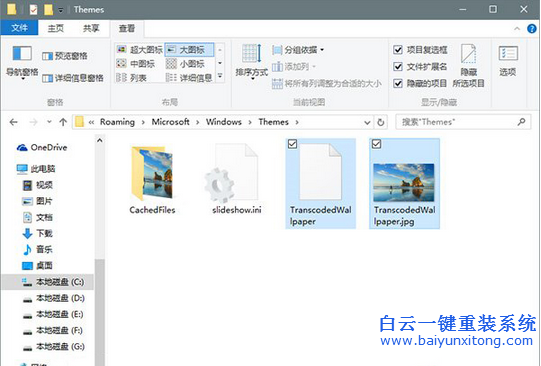541x366 pixels.
Task: Click 隐藏所选项目 hide selected items
Action: click(469, 66)
